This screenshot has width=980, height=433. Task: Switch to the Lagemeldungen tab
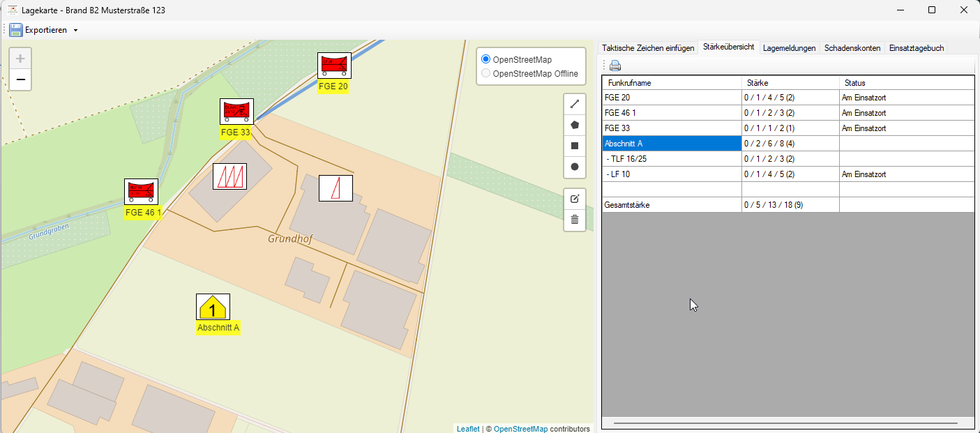pos(789,48)
